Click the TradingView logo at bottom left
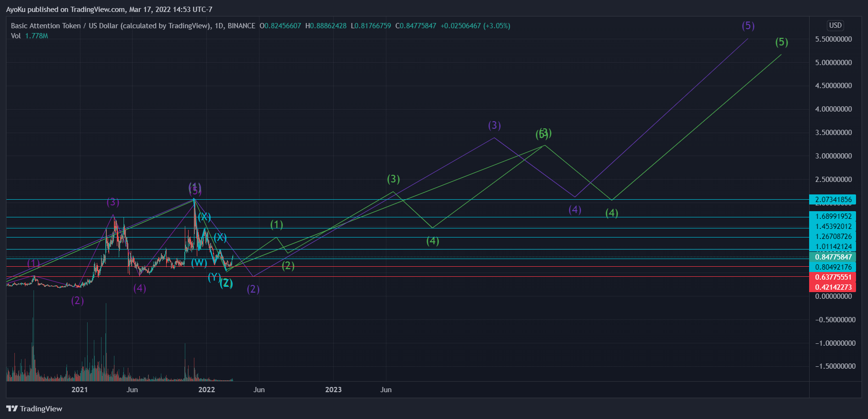Screen dimensions: 868x419 point(34,408)
